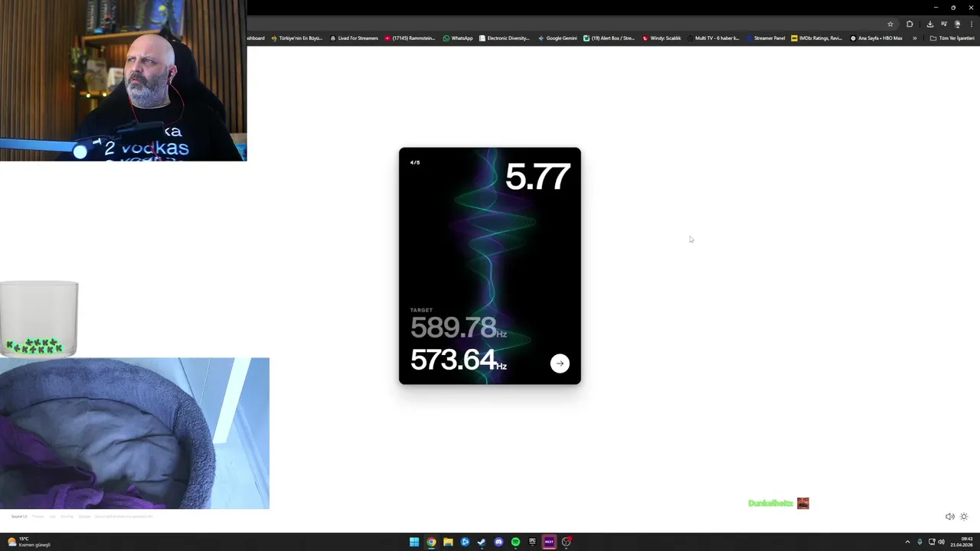This screenshot has width=980, height=551.
Task: Open Steam from the taskbar
Action: pos(482,542)
